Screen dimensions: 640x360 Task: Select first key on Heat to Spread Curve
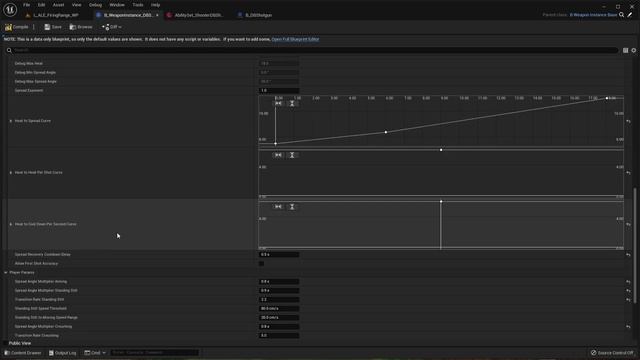pos(276,144)
